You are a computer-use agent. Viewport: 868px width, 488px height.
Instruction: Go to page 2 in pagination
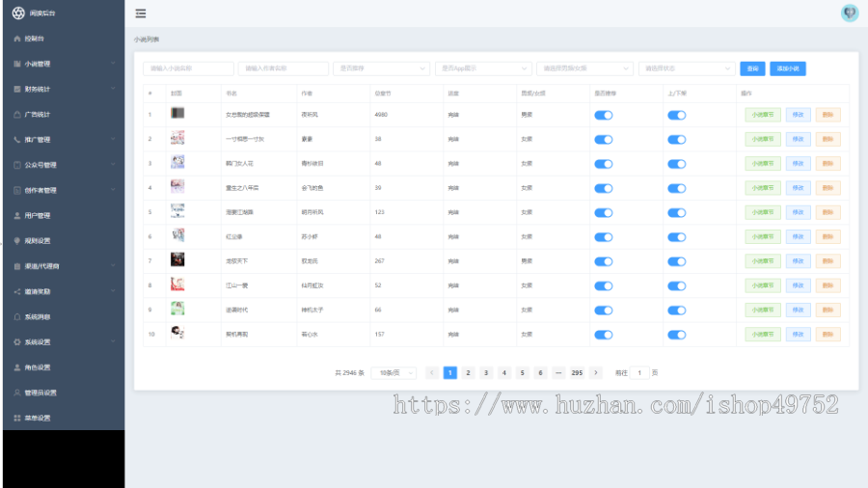pyautogui.click(x=468, y=373)
